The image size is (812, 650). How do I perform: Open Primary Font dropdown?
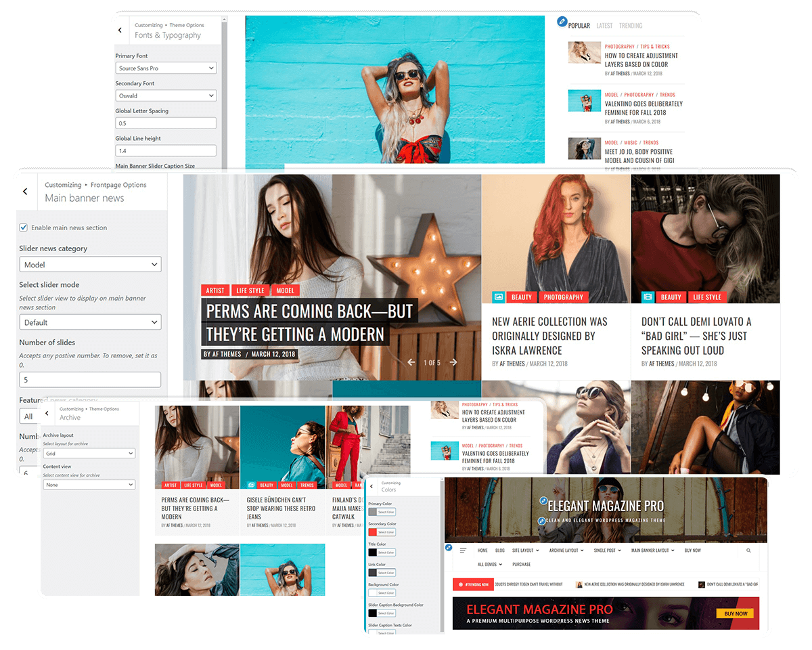click(x=166, y=68)
